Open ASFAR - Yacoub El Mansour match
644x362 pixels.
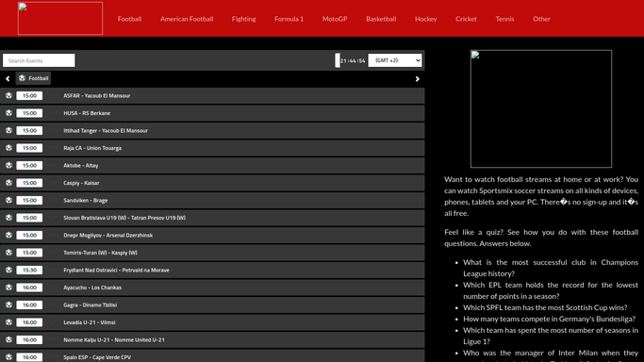(97, 95)
